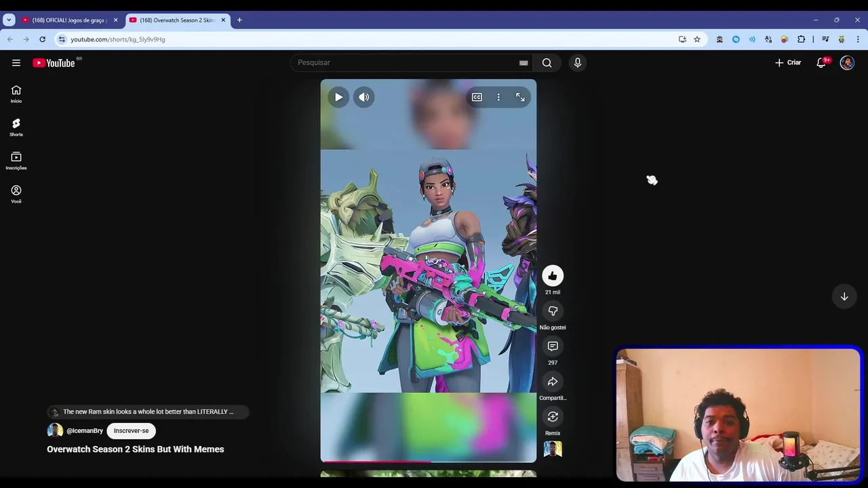Click the Criar create button
This screenshot has width=868, height=488.
pyautogui.click(x=788, y=62)
